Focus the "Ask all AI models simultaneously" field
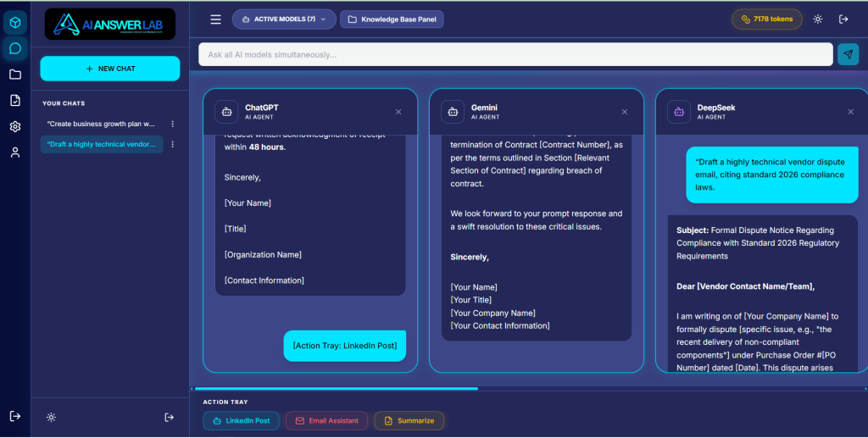868x438 pixels. [x=515, y=55]
